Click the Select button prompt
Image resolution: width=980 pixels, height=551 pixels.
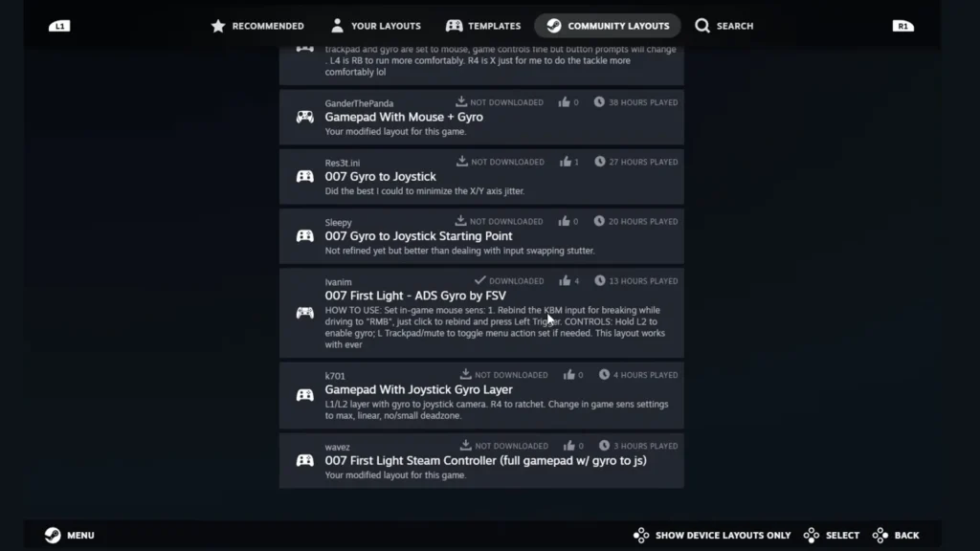click(832, 536)
